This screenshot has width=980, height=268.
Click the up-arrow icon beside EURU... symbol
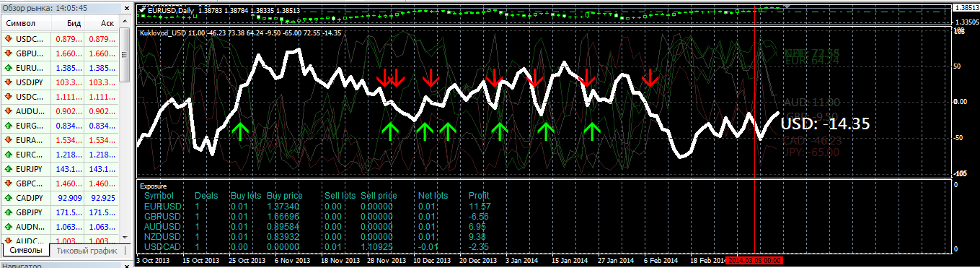point(8,67)
